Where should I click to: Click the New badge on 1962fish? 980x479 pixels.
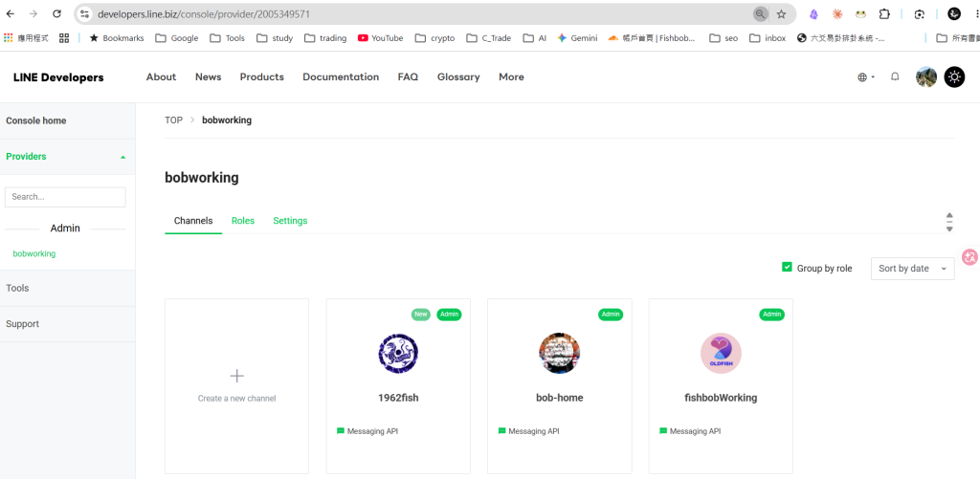point(421,315)
